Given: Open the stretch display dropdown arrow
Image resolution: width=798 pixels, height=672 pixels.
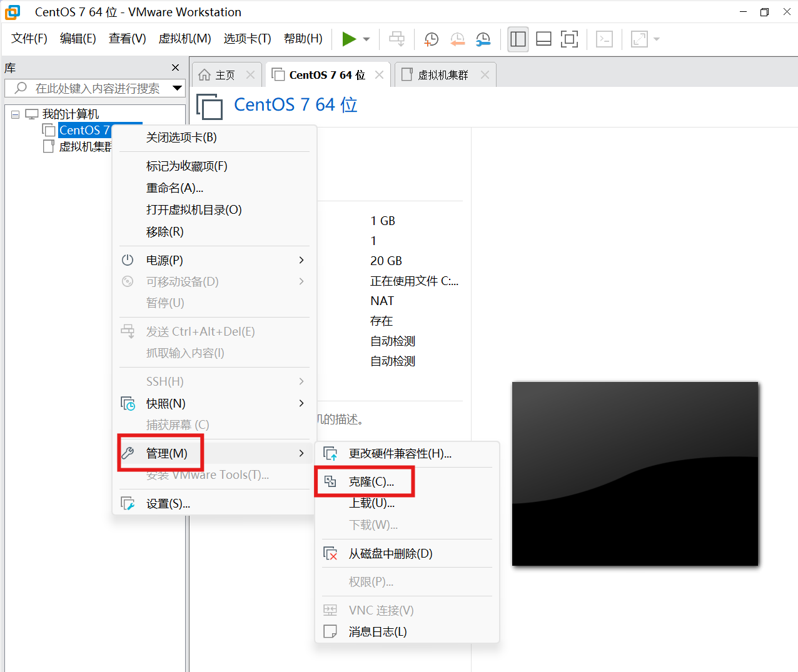Looking at the screenshot, I should pos(657,39).
